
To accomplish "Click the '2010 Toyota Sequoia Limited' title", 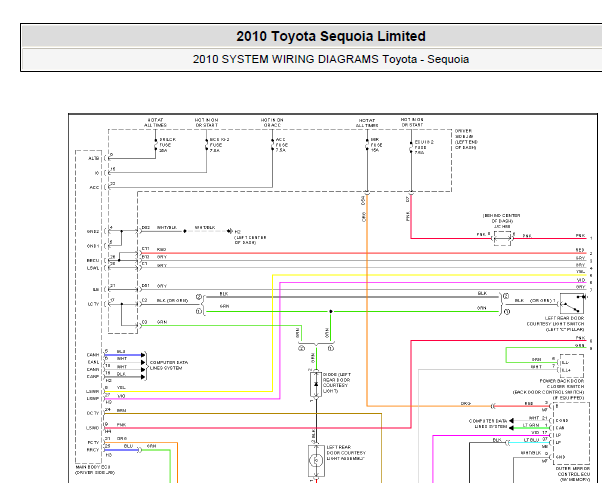I will (331, 36).
